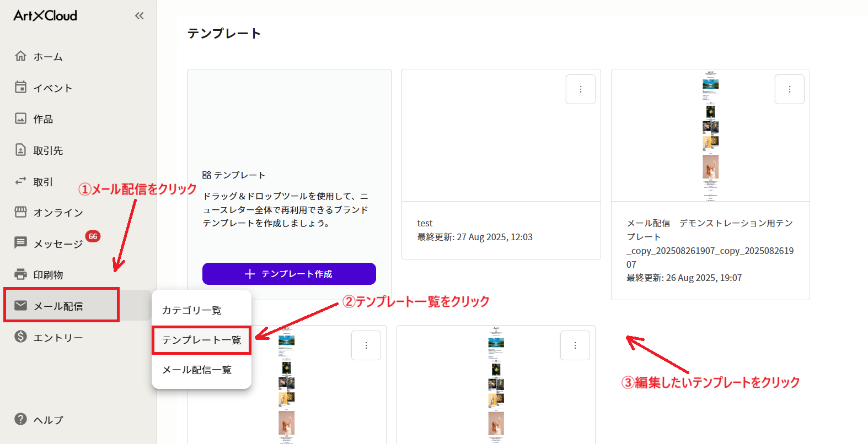Select the 取引 exchange arrows icon
The image size is (868, 444).
pos(20,181)
